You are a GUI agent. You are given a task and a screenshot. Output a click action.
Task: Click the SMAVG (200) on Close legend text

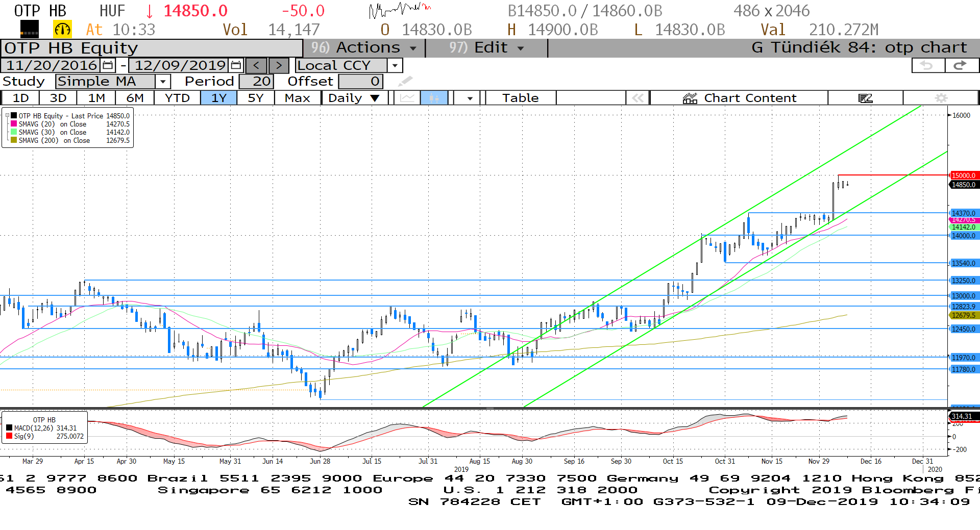(54, 140)
